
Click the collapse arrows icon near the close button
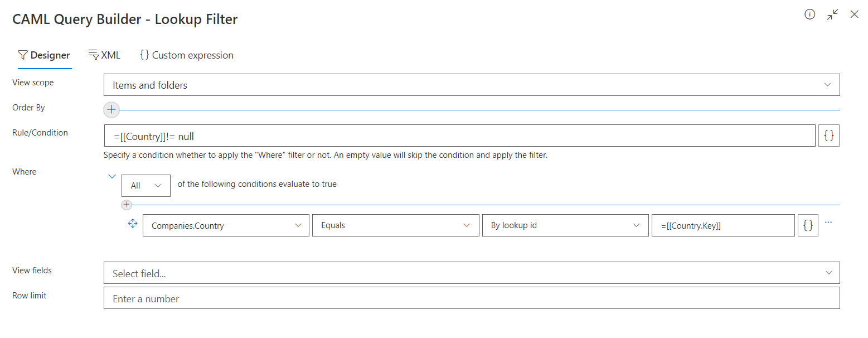click(832, 15)
